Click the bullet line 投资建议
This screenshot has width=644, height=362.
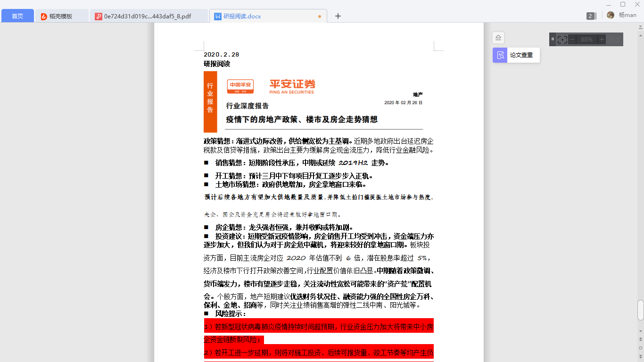[319, 236]
